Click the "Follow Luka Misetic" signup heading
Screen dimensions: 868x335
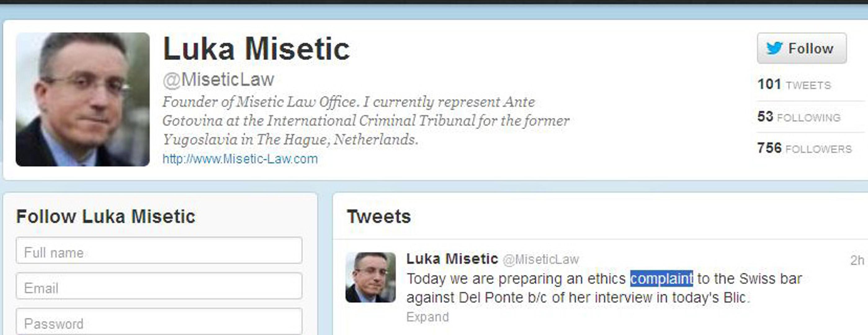click(105, 217)
